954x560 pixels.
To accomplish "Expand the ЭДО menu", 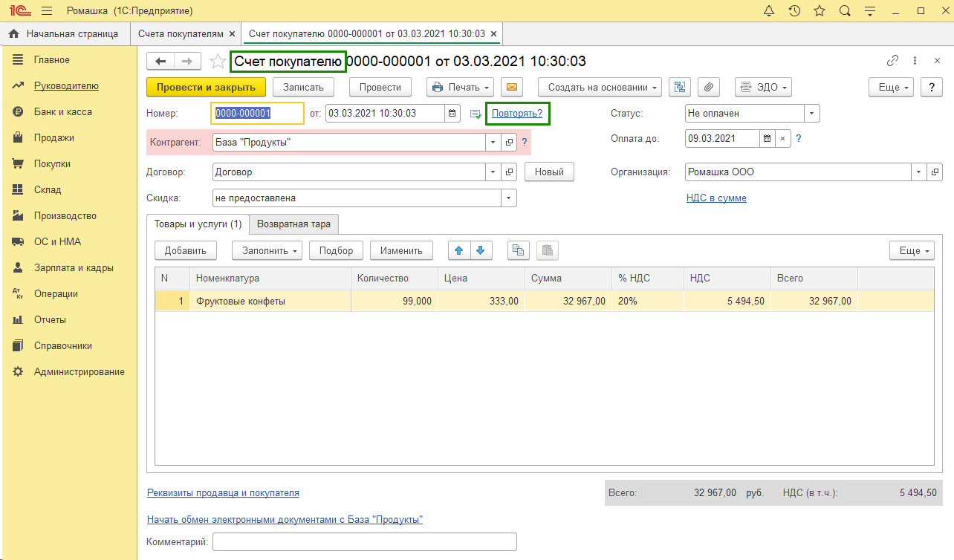I will click(763, 87).
